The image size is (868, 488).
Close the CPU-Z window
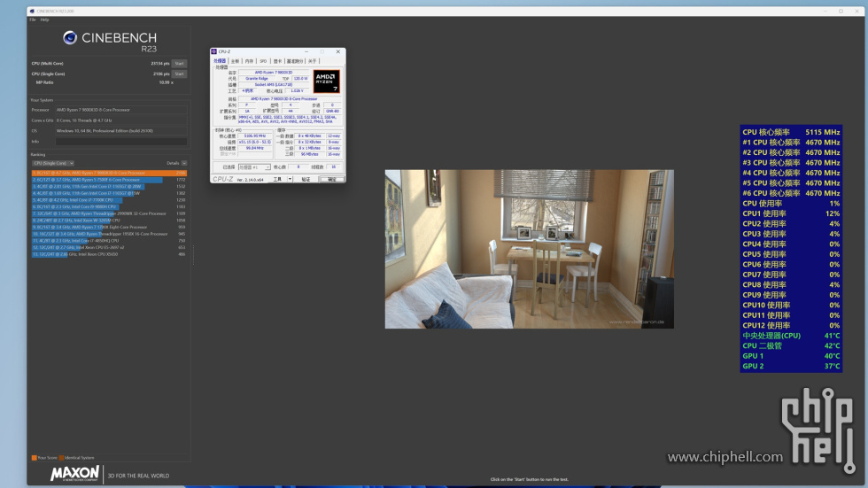click(x=338, y=51)
